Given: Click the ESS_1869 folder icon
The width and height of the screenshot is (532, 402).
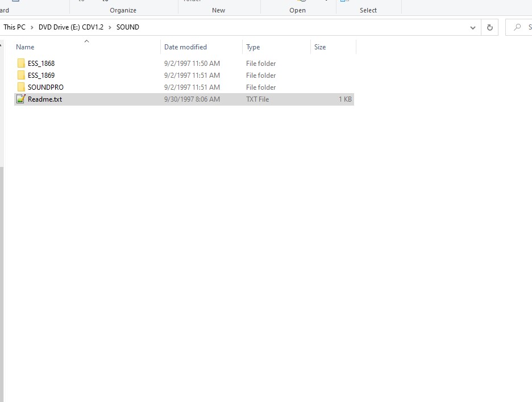Looking at the screenshot, I should 21,76.
